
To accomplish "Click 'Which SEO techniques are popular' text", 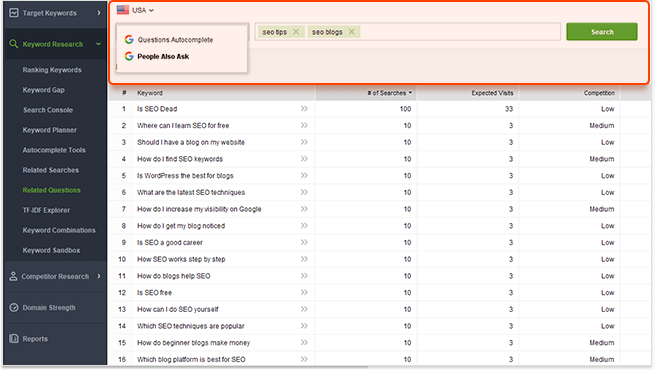I will click(x=190, y=326).
